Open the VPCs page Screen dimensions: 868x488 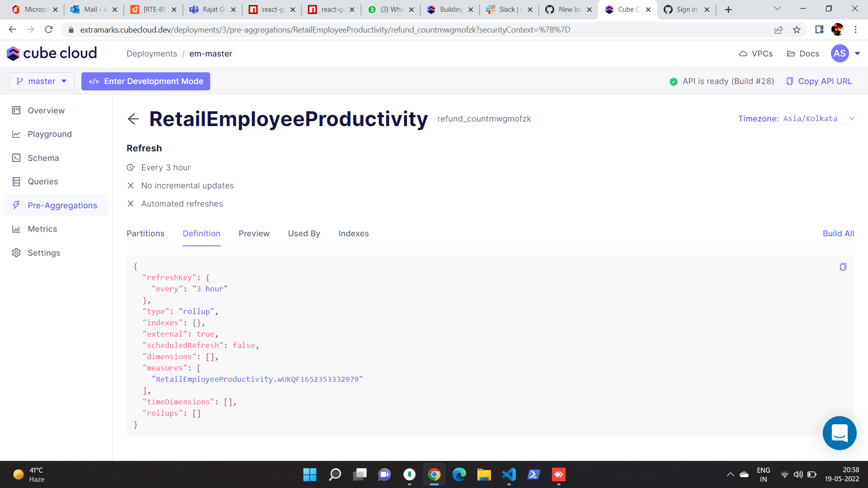(x=755, y=53)
